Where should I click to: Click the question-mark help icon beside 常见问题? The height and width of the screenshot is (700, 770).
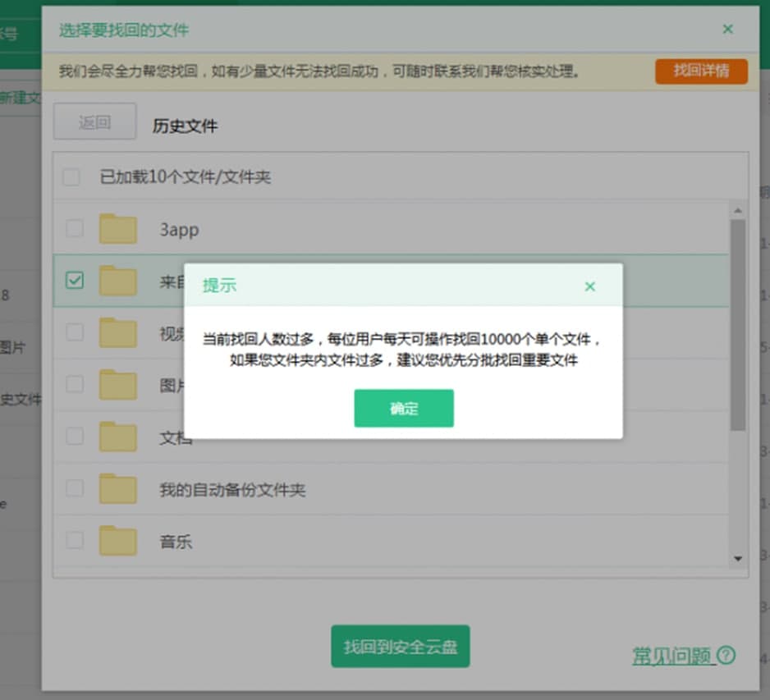coord(726,655)
